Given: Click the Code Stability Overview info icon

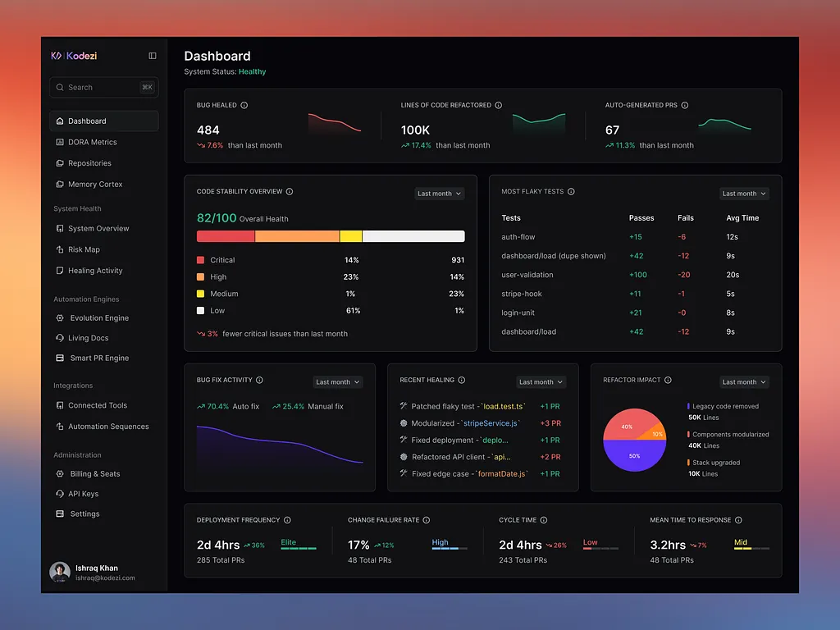Looking at the screenshot, I should click(x=290, y=191).
